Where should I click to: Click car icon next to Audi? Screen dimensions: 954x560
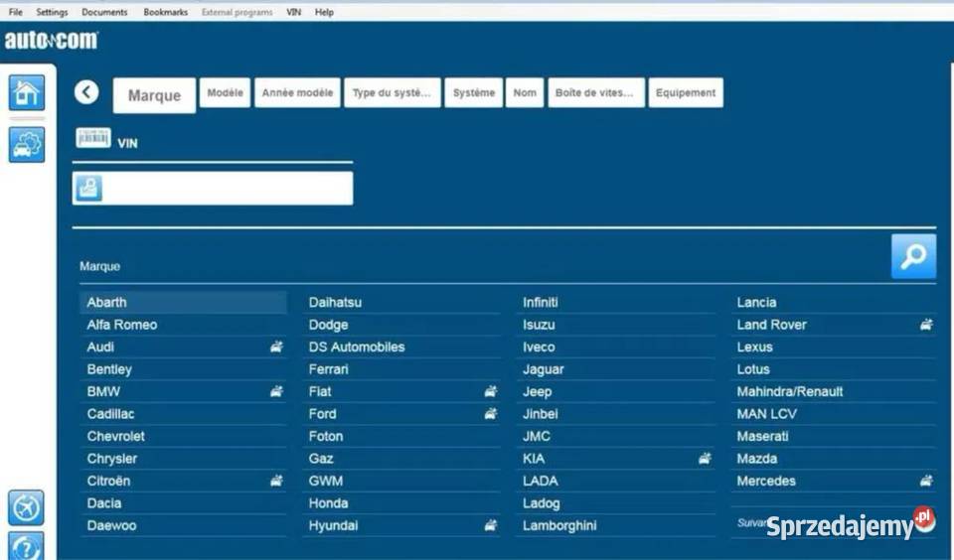pyautogui.click(x=276, y=348)
